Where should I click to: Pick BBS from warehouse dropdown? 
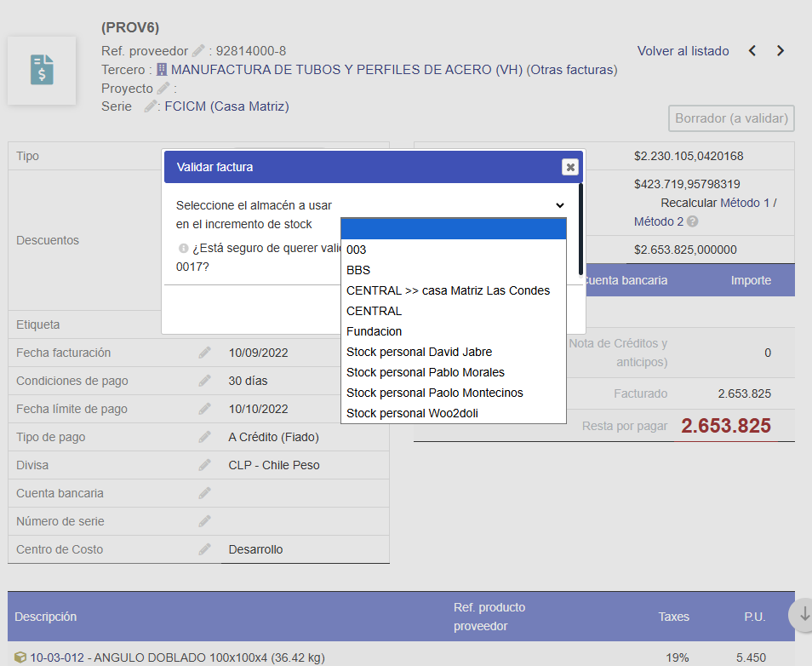(x=358, y=270)
